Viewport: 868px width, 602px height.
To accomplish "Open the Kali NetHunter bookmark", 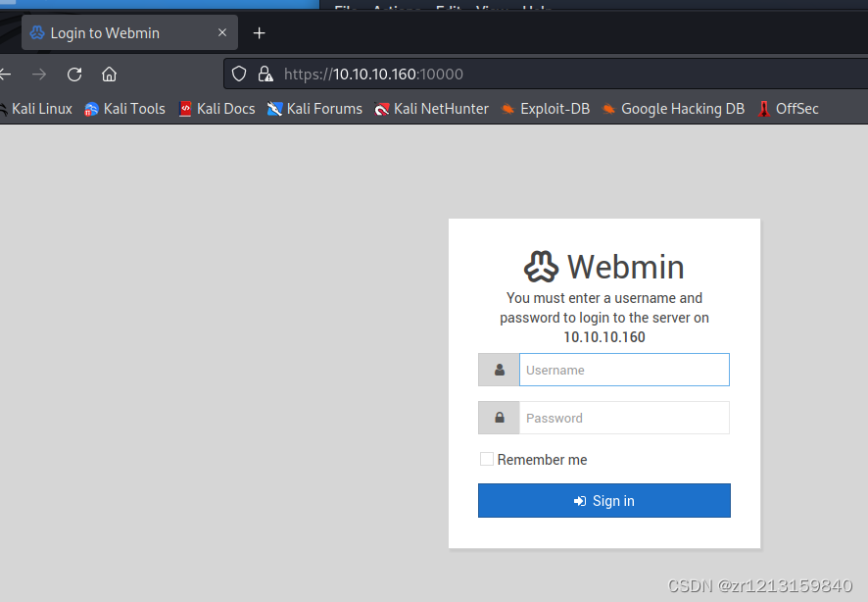I will [431, 109].
